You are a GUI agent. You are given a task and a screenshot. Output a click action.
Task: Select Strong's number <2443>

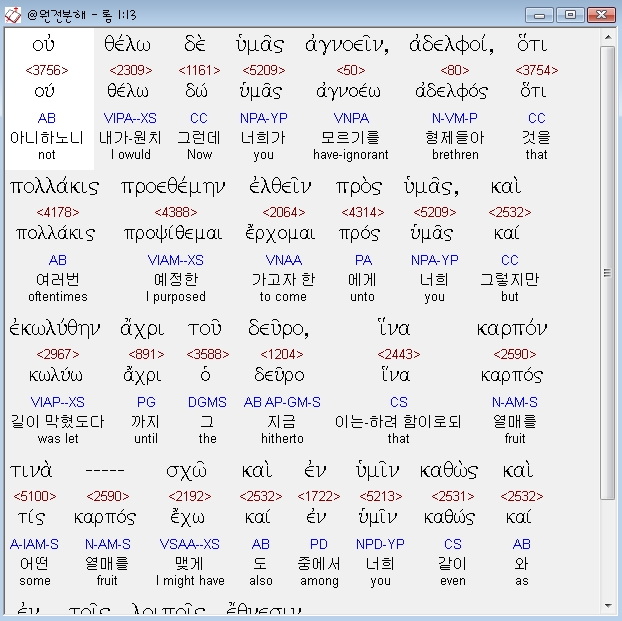pos(399,354)
